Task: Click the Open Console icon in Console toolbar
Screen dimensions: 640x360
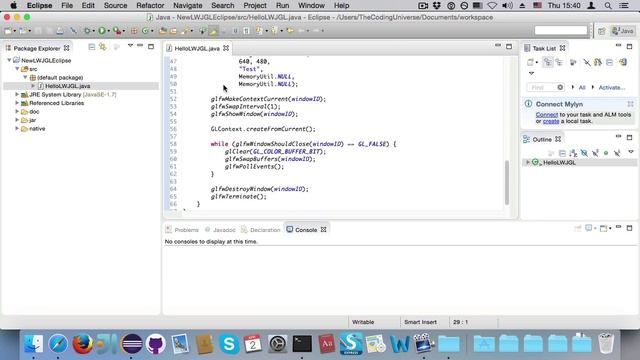Action: (x=604, y=228)
